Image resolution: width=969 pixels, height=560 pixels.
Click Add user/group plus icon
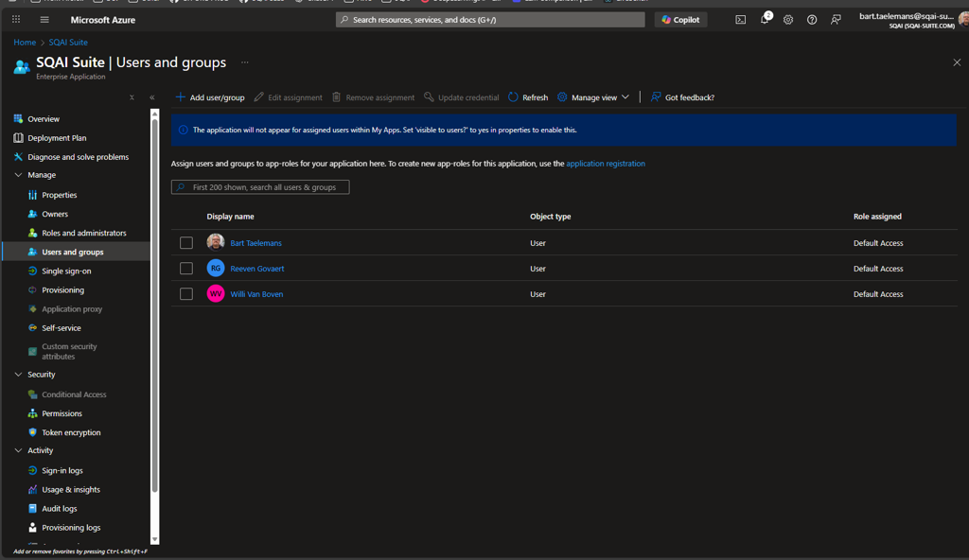(x=180, y=97)
